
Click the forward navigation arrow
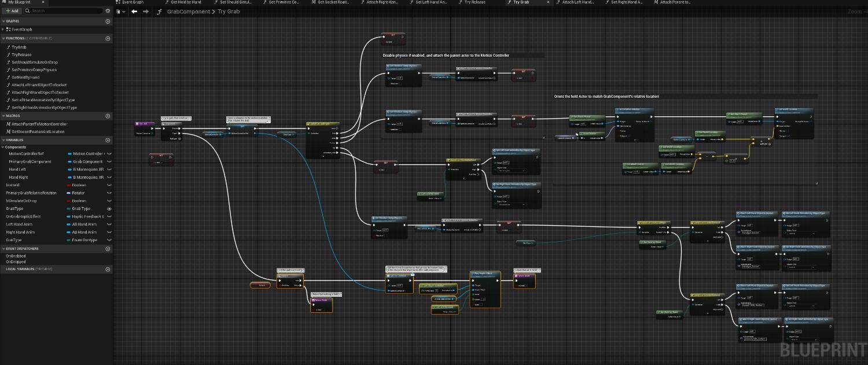tap(145, 12)
